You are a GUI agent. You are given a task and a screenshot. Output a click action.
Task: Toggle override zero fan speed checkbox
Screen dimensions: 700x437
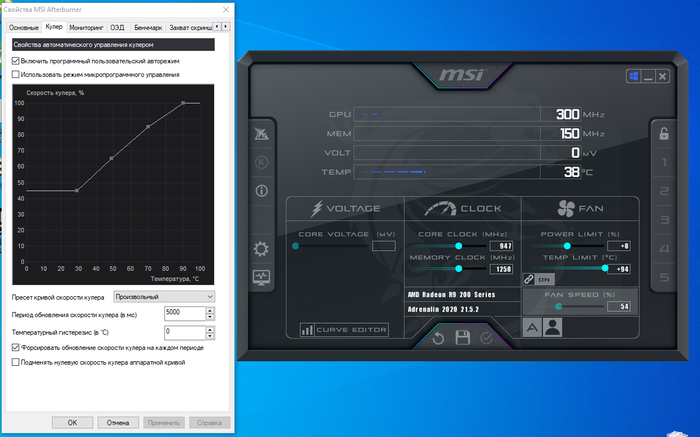click(15, 362)
